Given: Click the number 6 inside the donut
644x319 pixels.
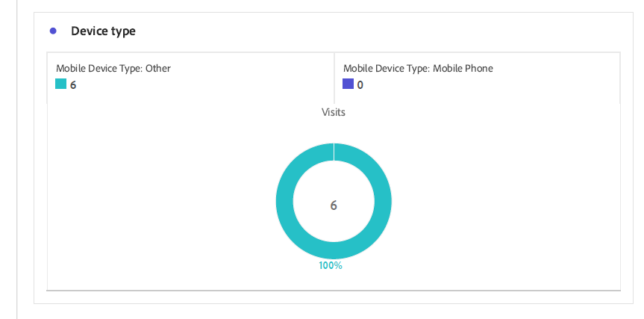Looking at the screenshot, I should coord(334,205).
